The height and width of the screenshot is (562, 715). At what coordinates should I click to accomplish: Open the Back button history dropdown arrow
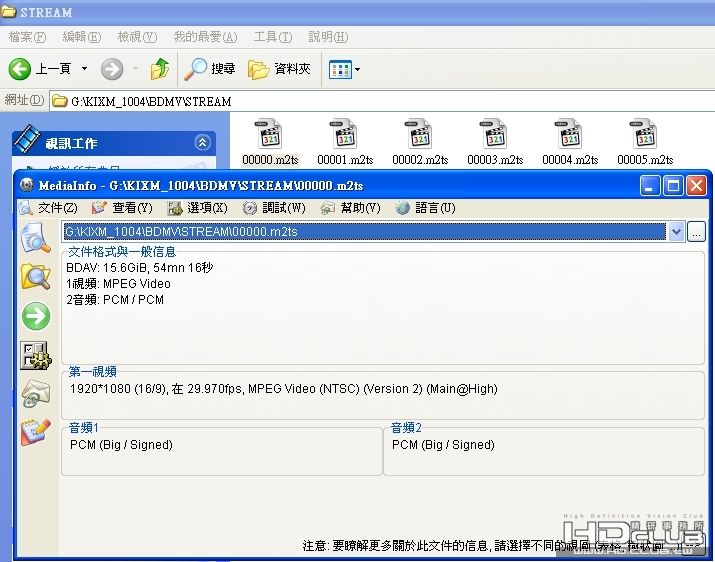point(84,69)
